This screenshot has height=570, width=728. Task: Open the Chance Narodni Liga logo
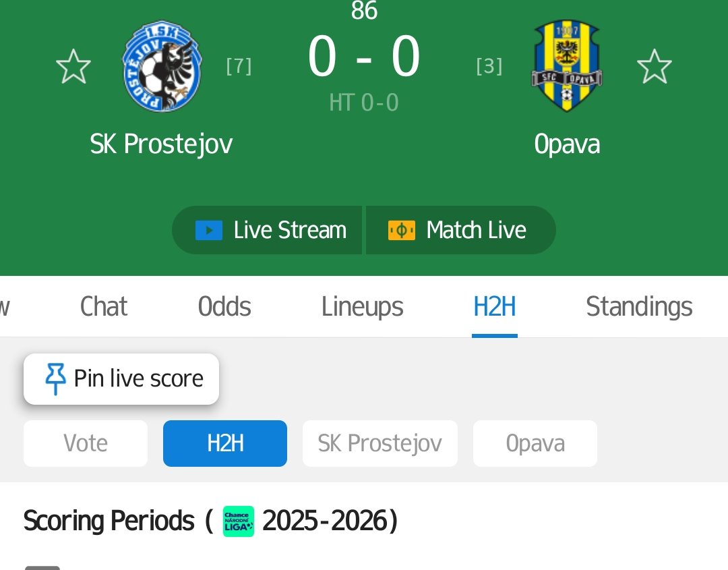238,521
